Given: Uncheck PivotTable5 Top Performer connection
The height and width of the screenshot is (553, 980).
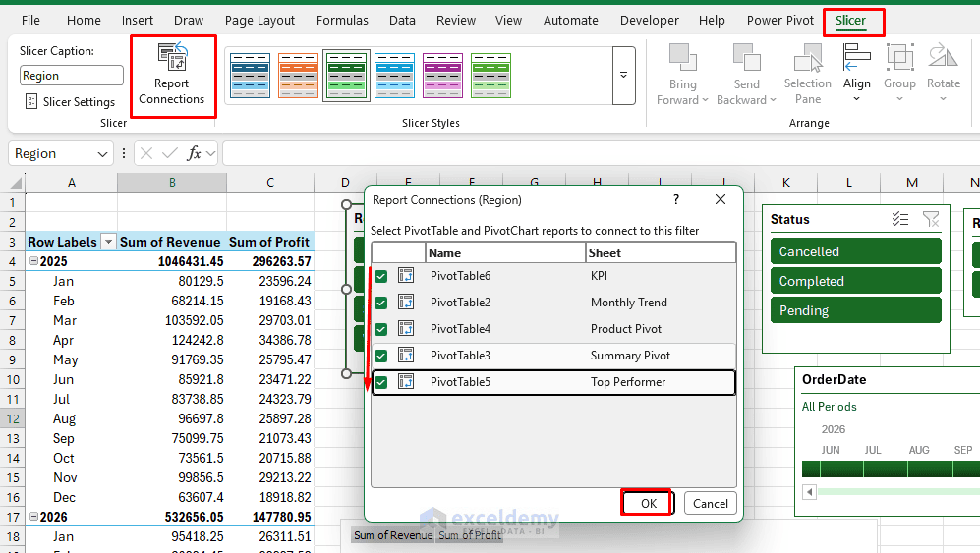Looking at the screenshot, I should [x=380, y=382].
